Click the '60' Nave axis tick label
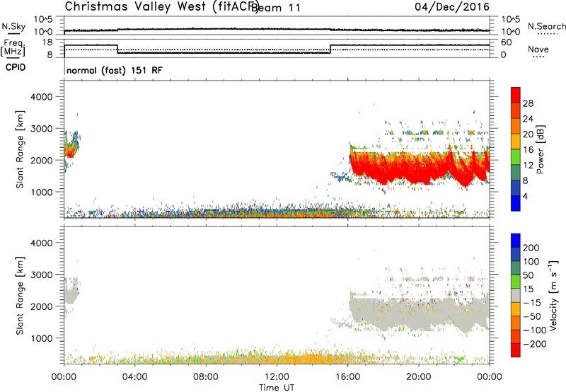The image size is (566, 392). pyautogui.click(x=507, y=42)
